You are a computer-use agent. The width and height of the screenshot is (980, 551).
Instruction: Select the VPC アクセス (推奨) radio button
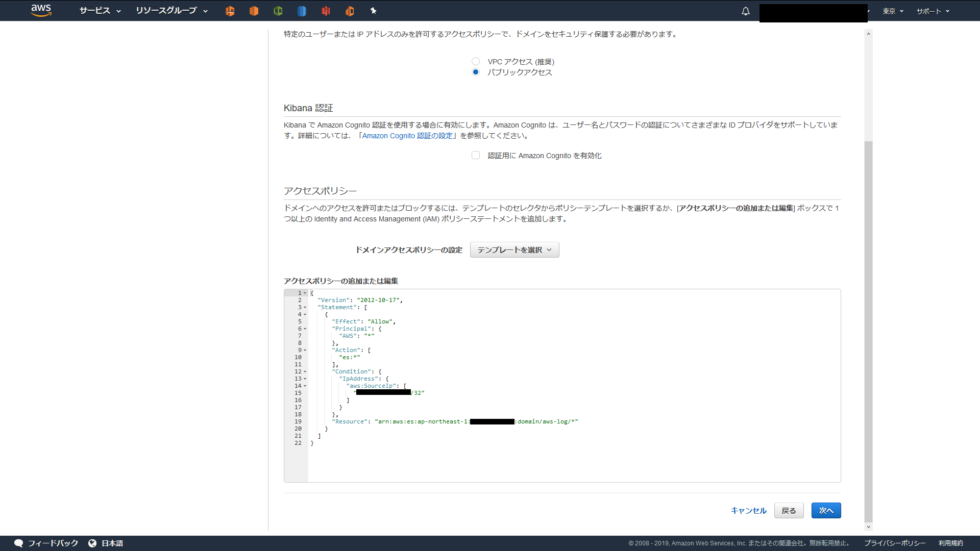[475, 61]
